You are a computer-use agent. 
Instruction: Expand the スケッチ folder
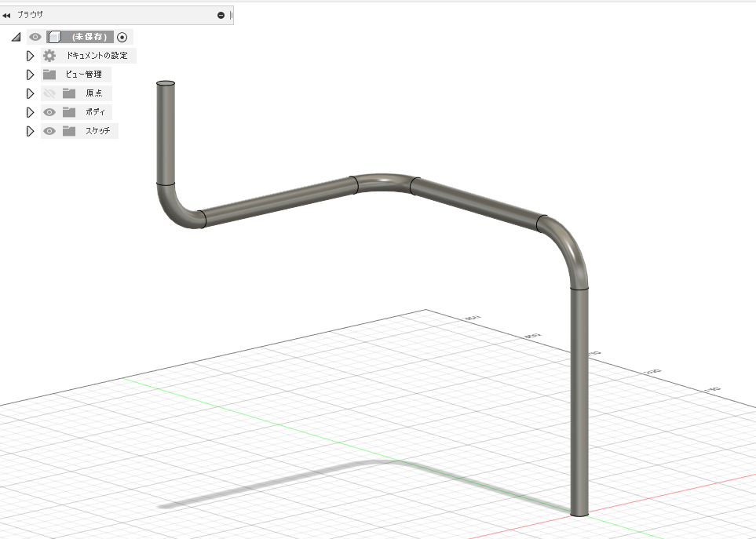point(30,131)
